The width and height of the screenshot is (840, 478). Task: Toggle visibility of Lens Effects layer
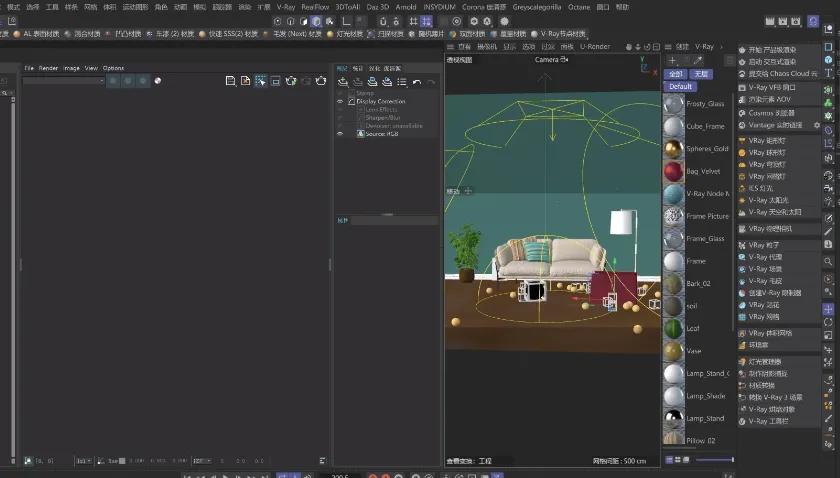340,109
